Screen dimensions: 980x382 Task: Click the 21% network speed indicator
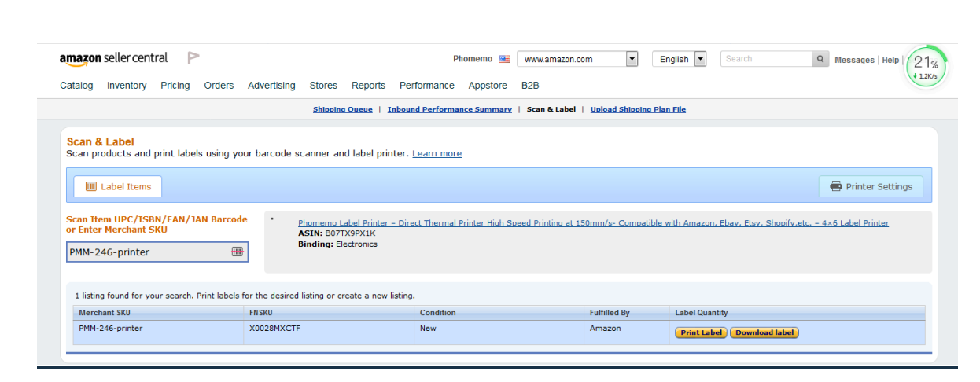point(927,67)
